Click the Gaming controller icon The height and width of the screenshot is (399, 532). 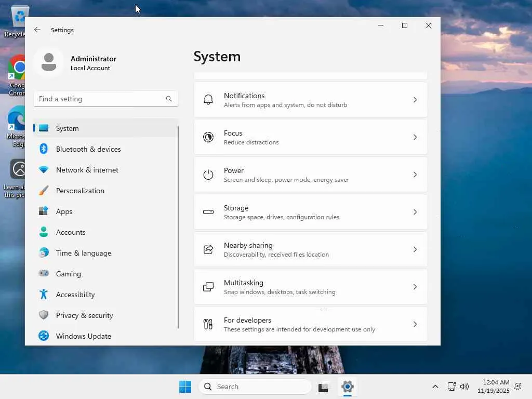[x=44, y=273]
